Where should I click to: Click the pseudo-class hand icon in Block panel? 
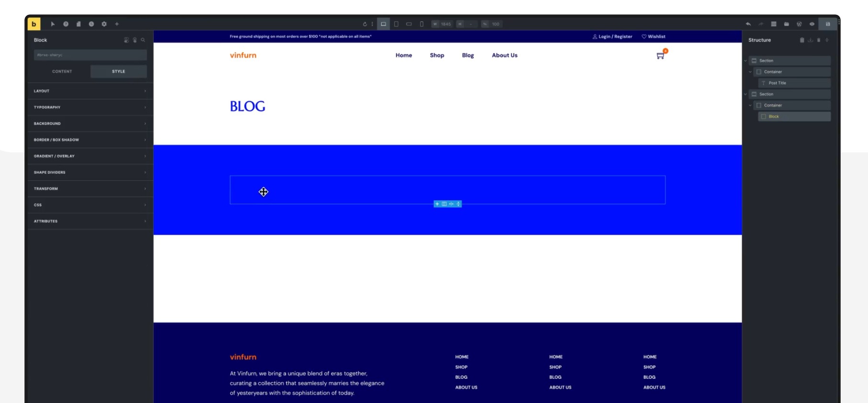point(135,40)
